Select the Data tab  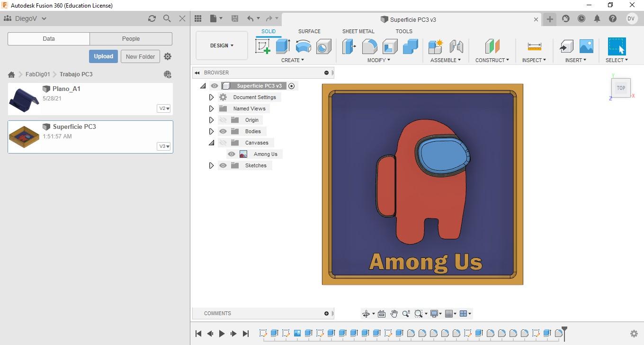coord(49,39)
